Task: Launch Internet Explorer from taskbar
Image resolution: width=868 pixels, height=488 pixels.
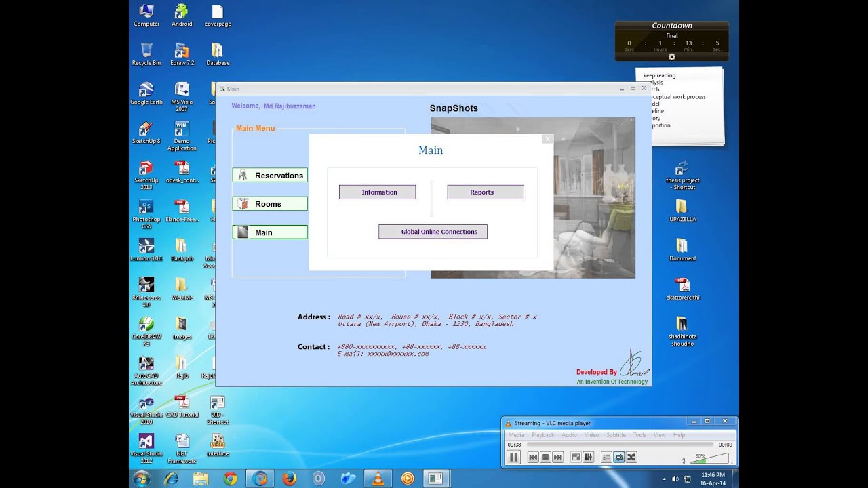Action: [171, 479]
